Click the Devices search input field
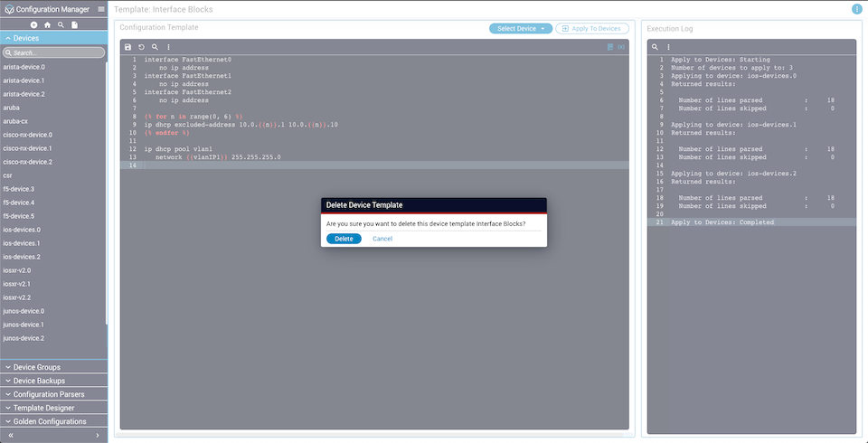 [56, 53]
